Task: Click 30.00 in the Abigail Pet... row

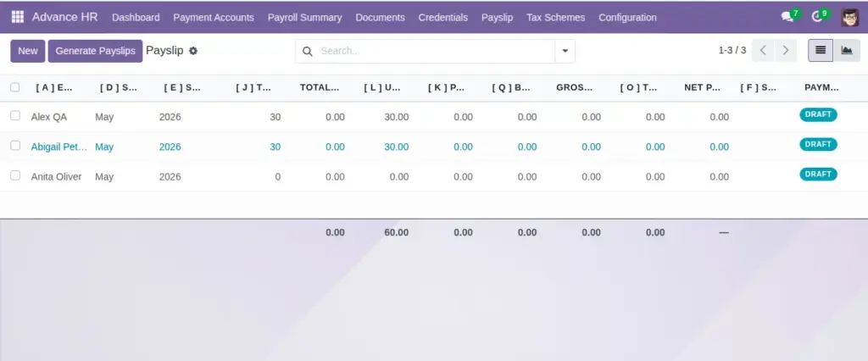Action: click(x=397, y=147)
